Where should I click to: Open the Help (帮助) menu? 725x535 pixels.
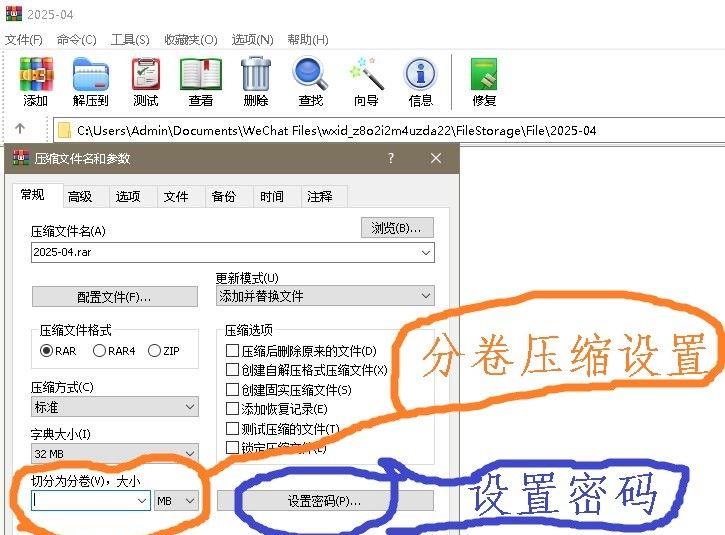[308, 40]
